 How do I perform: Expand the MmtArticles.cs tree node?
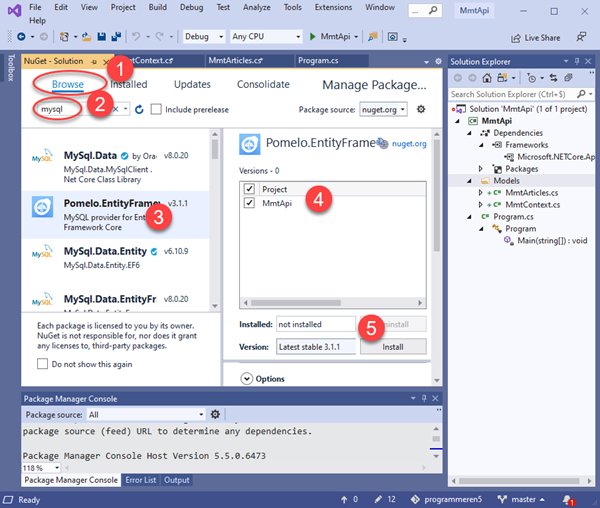(481, 193)
